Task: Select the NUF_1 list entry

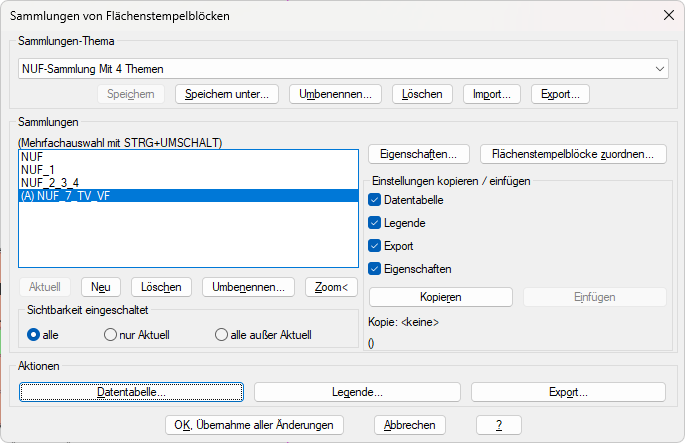Action: point(40,170)
